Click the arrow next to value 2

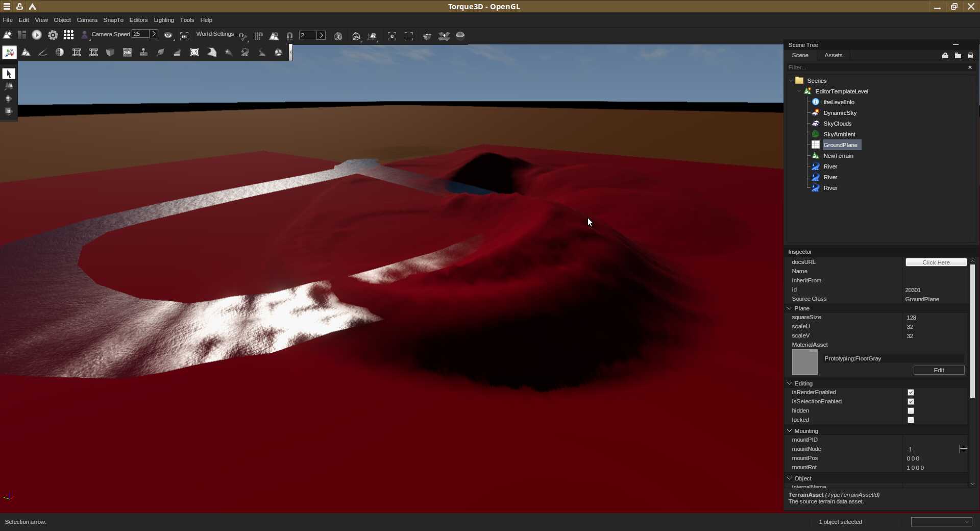pos(321,35)
